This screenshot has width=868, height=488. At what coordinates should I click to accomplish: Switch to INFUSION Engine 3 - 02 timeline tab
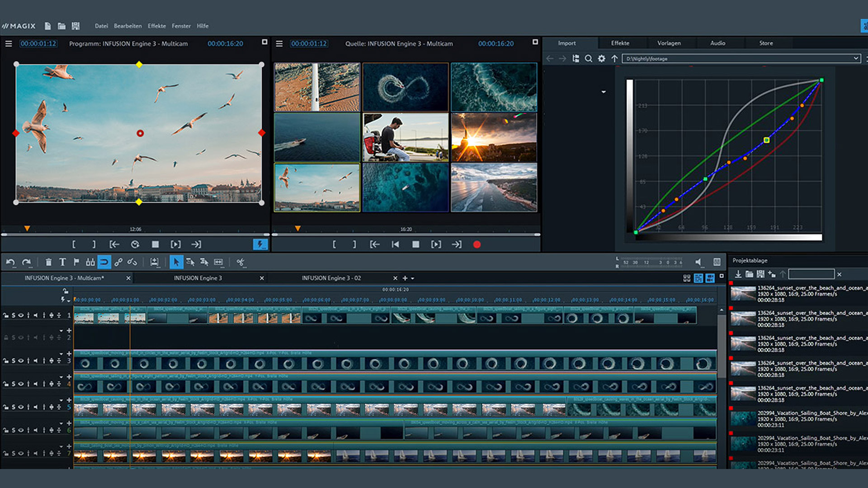[x=331, y=278]
